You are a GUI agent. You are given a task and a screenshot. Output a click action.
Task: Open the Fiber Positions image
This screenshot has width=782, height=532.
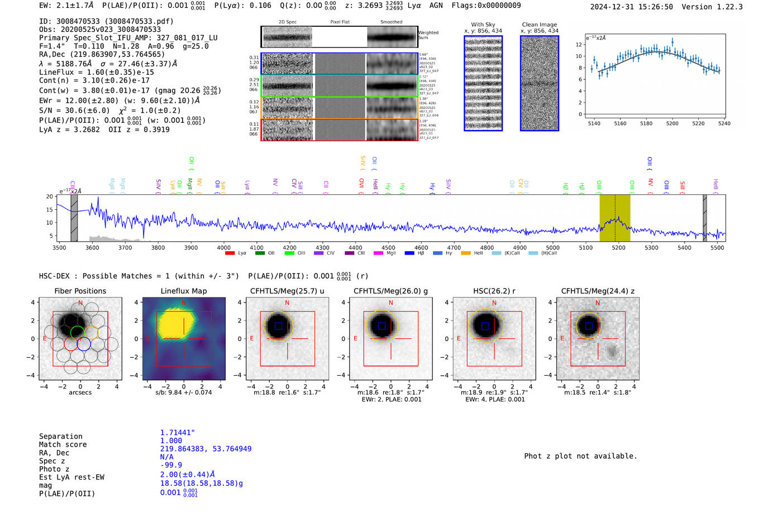(x=80, y=339)
